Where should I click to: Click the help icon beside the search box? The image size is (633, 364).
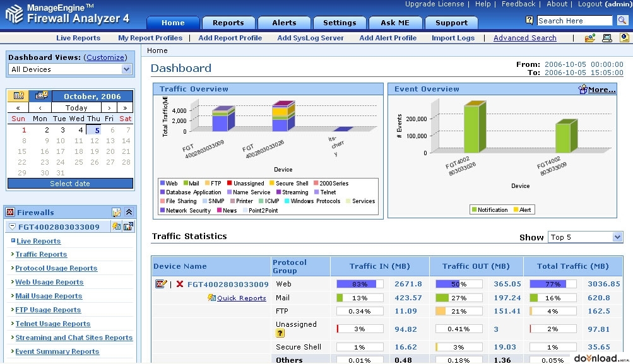pyautogui.click(x=529, y=20)
